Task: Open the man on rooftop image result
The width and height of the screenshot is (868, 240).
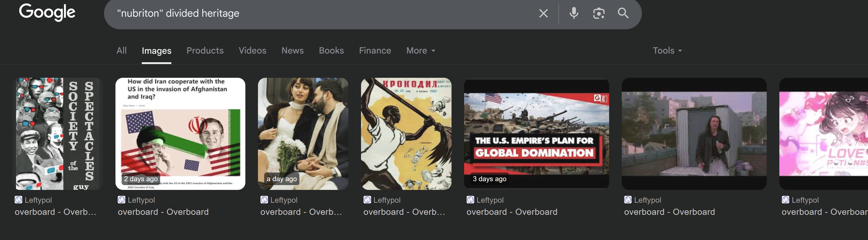Action: coord(694,134)
